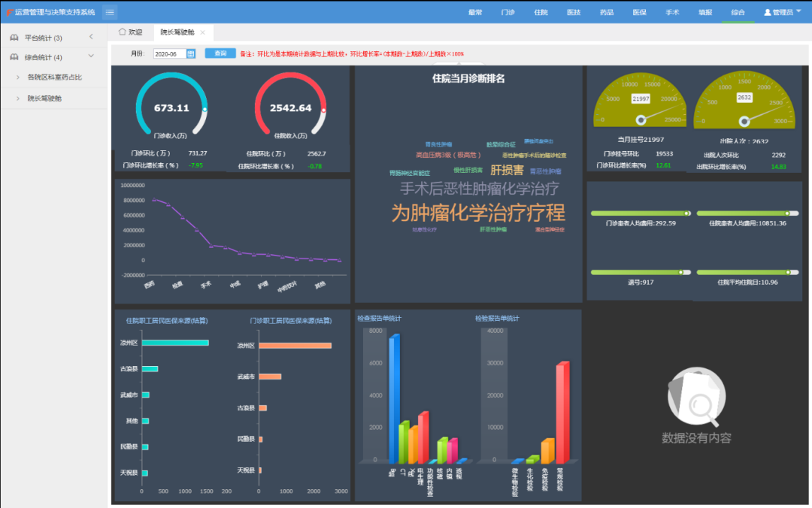Click the month input field 2020-06
This screenshot has width=812, height=508.
[168, 54]
